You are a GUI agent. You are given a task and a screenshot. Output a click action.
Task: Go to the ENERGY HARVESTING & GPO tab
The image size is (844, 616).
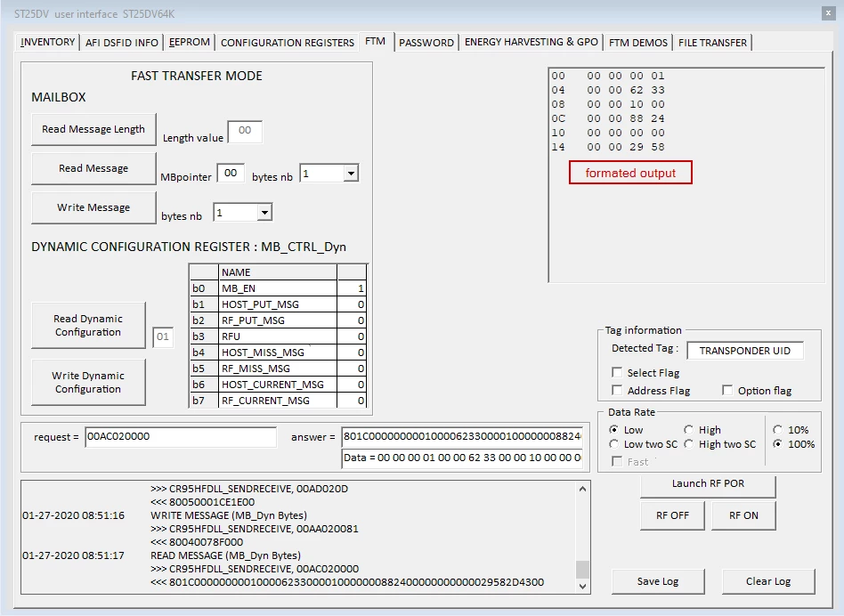532,42
